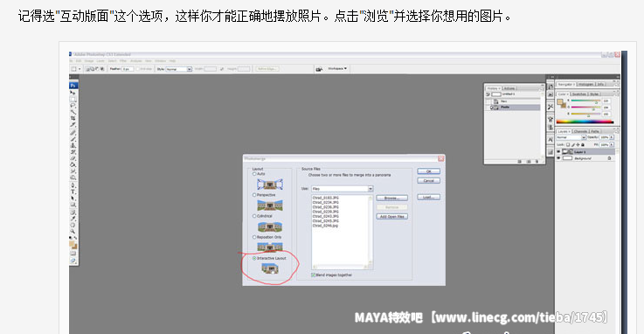Viewport: 644px width, 334px height.
Task: Select the Clone Stamp tool
Action: 73,145
